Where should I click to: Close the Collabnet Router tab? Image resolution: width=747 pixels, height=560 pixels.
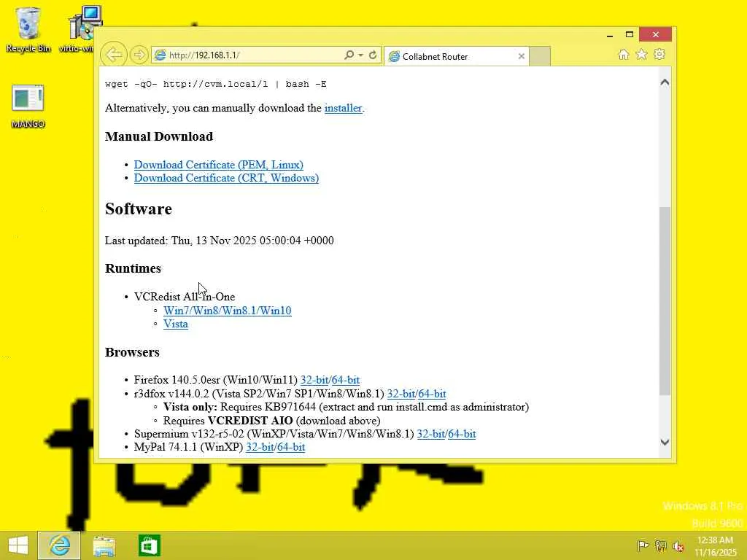click(521, 56)
